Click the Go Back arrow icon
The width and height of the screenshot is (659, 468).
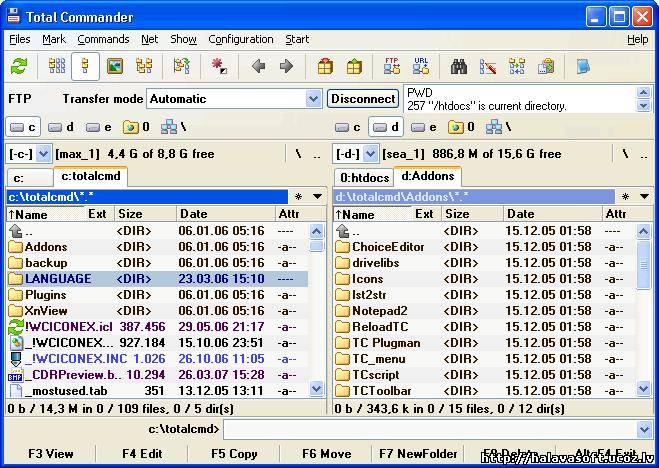tap(258, 67)
